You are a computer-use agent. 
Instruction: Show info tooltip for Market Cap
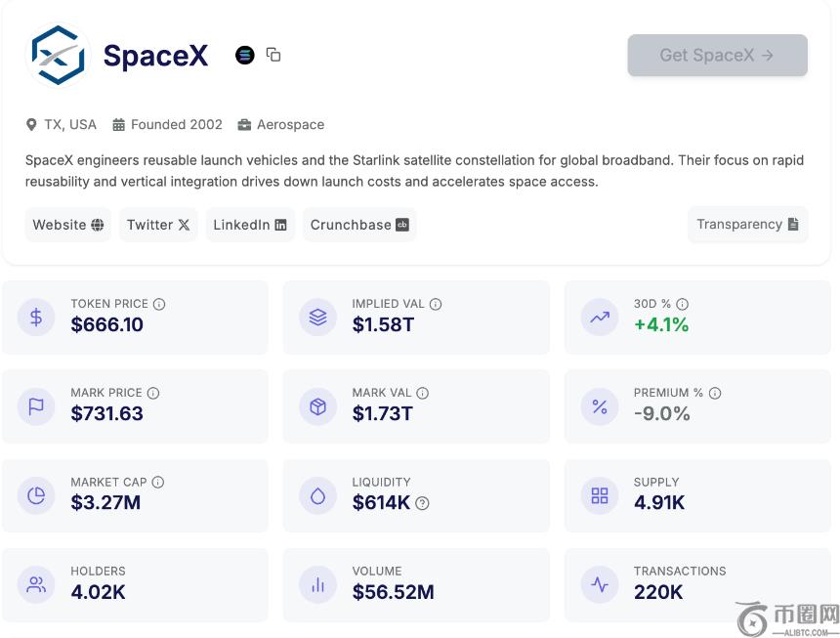[x=158, y=482]
